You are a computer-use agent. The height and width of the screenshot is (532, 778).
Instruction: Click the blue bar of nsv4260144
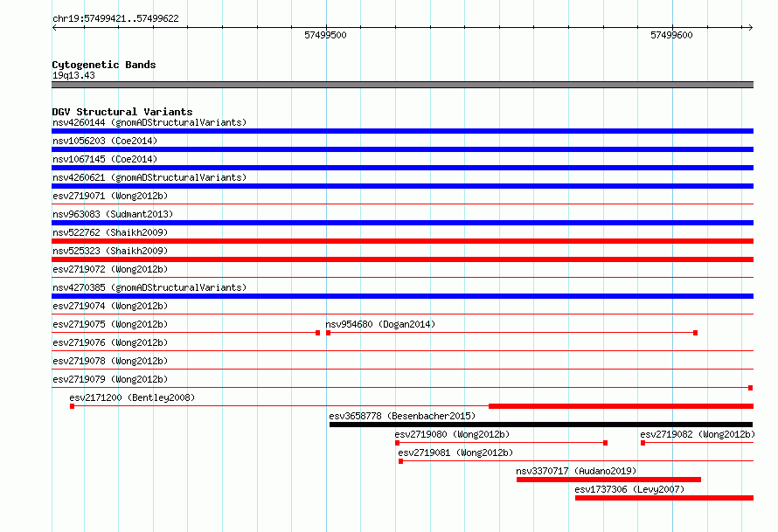pyautogui.click(x=402, y=131)
